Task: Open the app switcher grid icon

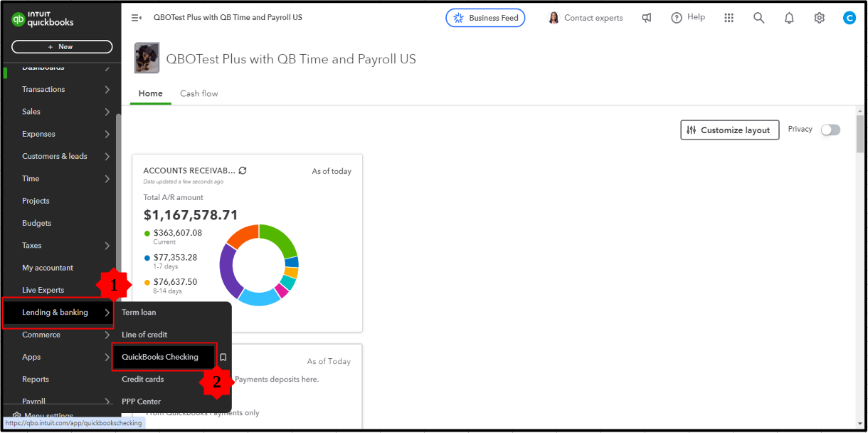Action: click(x=729, y=17)
